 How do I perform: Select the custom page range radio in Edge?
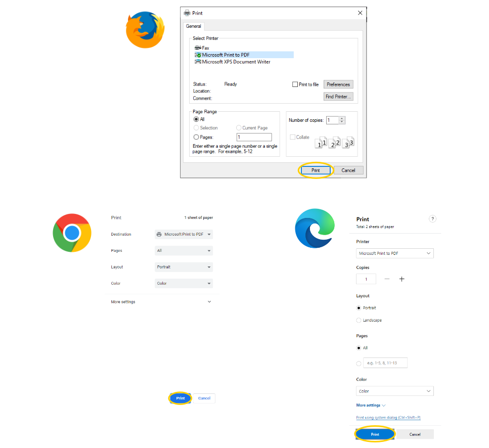[x=359, y=364]
